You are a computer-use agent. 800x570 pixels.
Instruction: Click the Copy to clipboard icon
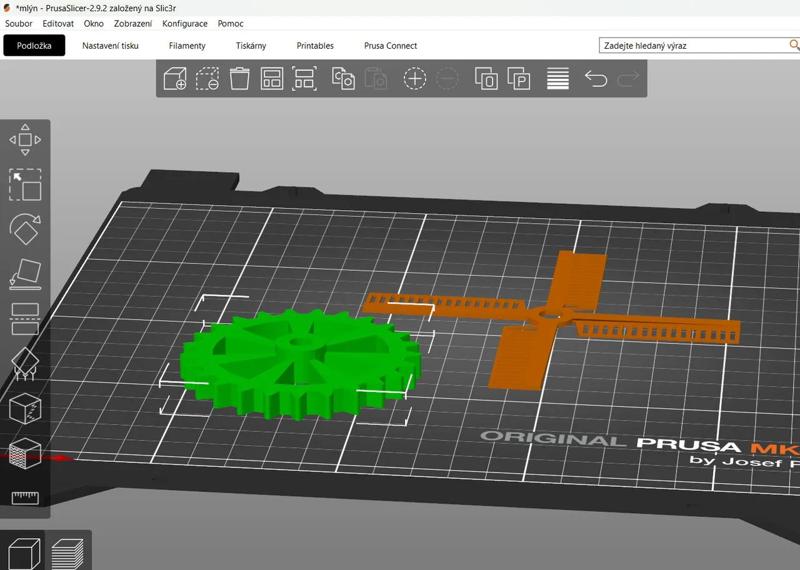click(x=343, y=79)
